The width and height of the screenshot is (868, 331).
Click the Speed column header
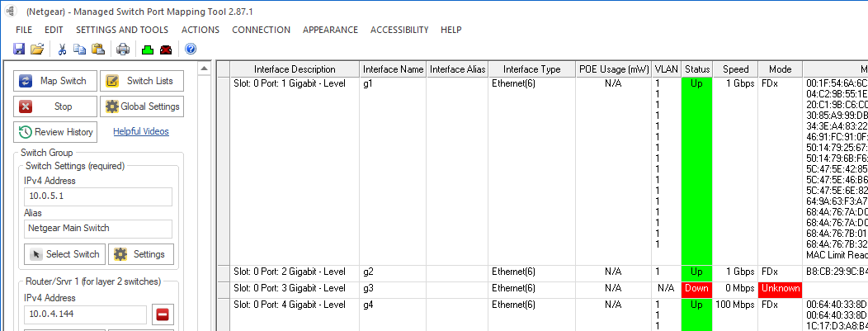[x=736, y=69]
